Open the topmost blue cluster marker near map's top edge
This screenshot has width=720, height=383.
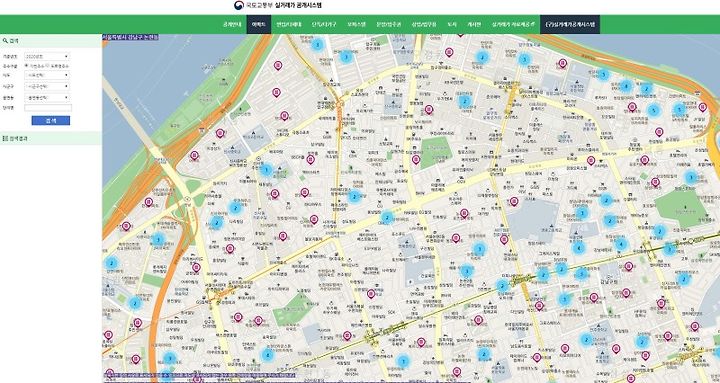click(317, 45)
